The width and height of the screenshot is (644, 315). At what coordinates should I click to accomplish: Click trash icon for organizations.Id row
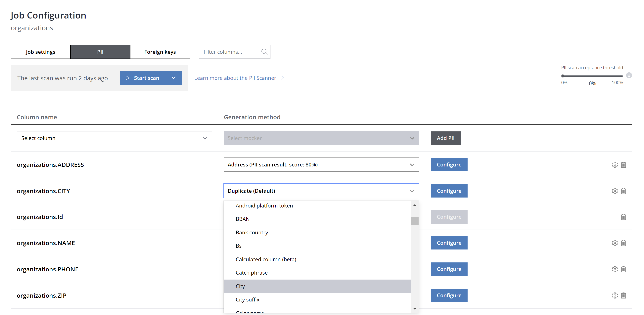pyautogui.click(x=623, y=217)
